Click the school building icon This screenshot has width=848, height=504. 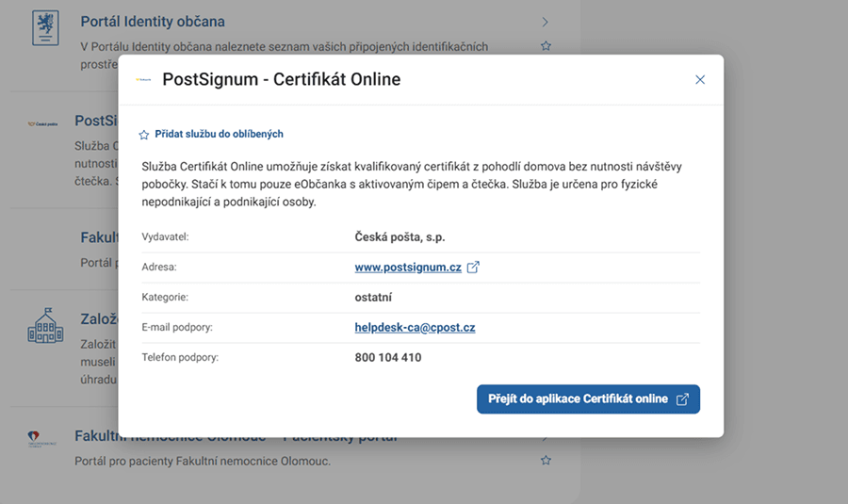point(44,326)
